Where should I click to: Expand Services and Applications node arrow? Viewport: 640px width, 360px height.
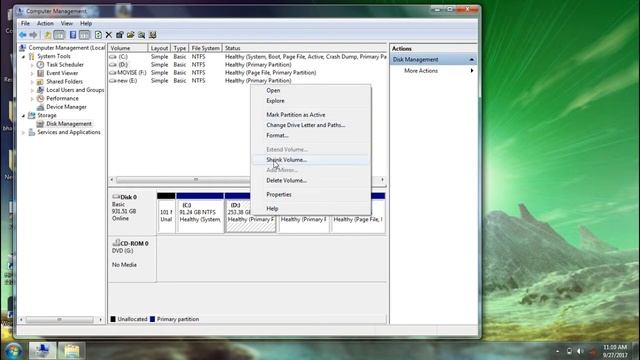click(x=24, y=133)
